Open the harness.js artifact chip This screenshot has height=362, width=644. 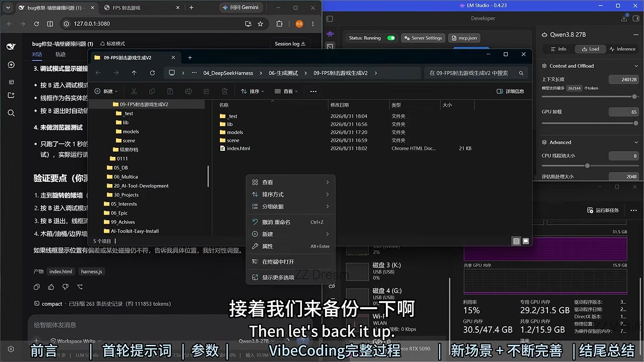92,271
